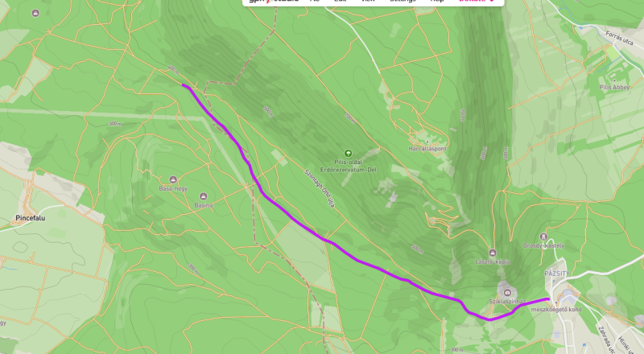644x354 pixels.
Task: Select the Basina map marker icon
Action: pyautogui.click(x=203, y=197)
